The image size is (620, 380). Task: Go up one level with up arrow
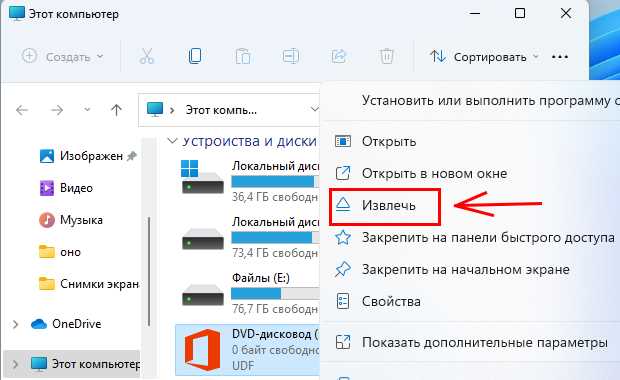coord(116,110)
